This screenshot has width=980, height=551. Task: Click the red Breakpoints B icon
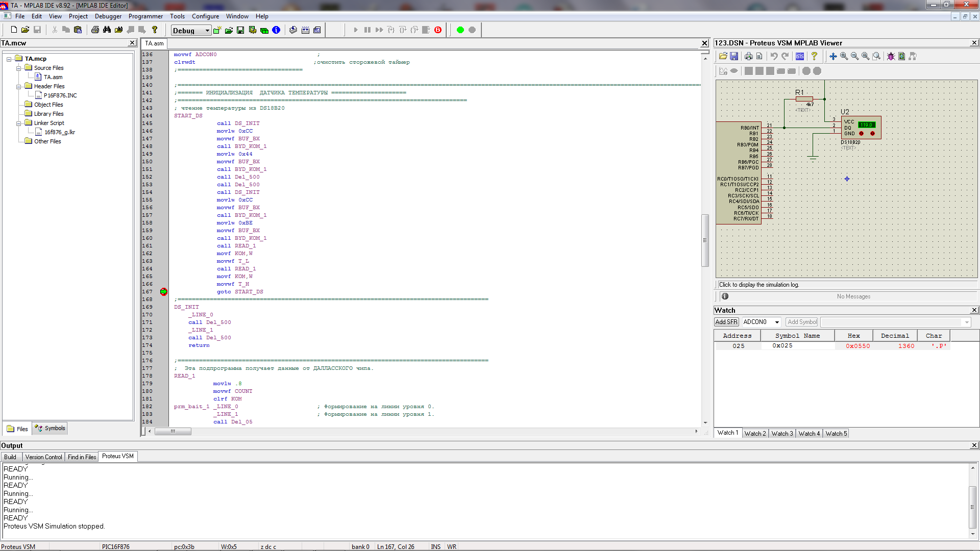[x=438, y=30]
